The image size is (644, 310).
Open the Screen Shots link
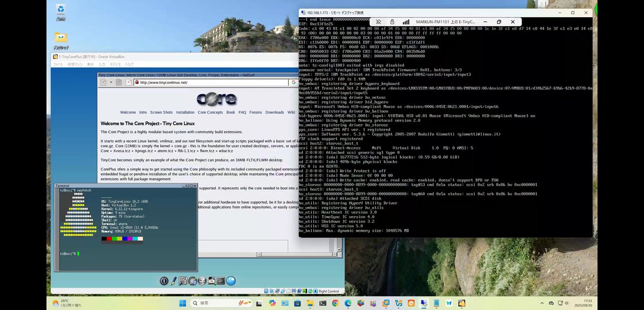(x=161, y=112)
